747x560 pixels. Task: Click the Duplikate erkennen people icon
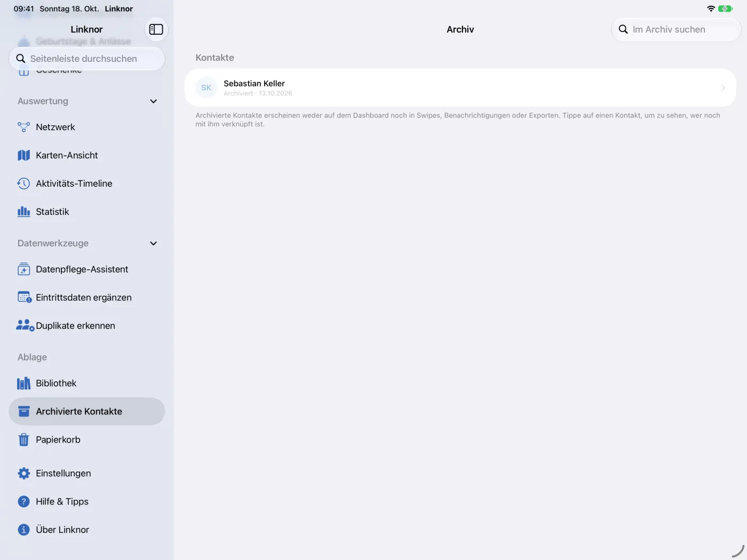coord(25,326)
